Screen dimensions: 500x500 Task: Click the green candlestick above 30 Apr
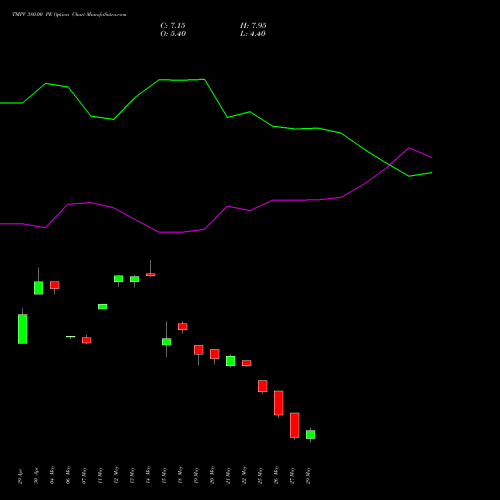coord(39,288)
